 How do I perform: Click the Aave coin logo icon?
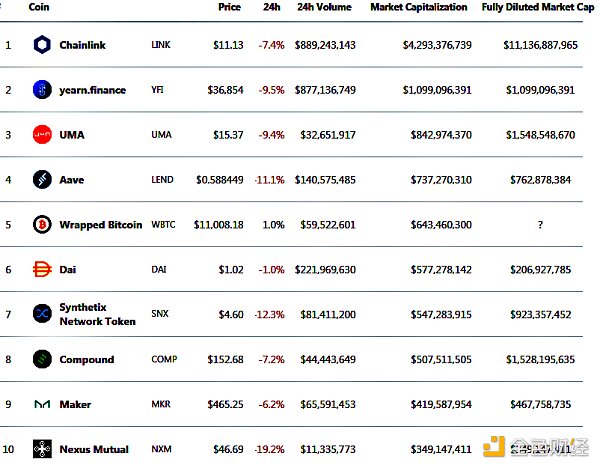[42, 180]
